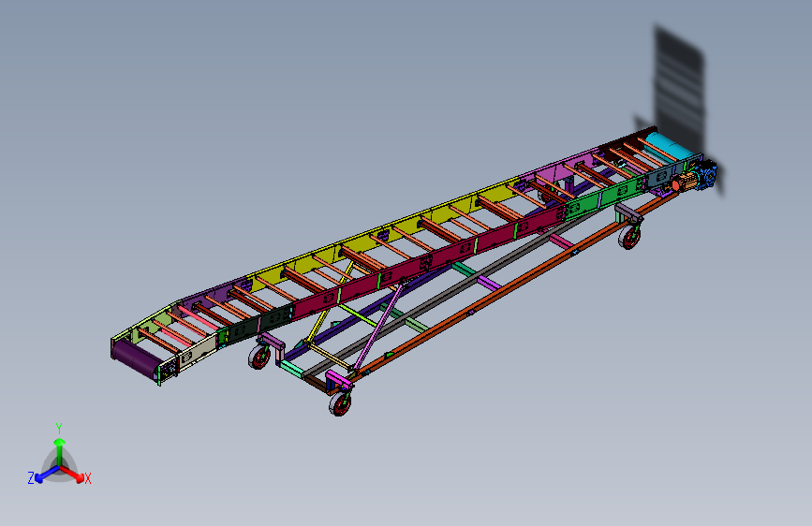Click the red X axis of the orientation triad
812x526 pixels.
coord(76,475)
